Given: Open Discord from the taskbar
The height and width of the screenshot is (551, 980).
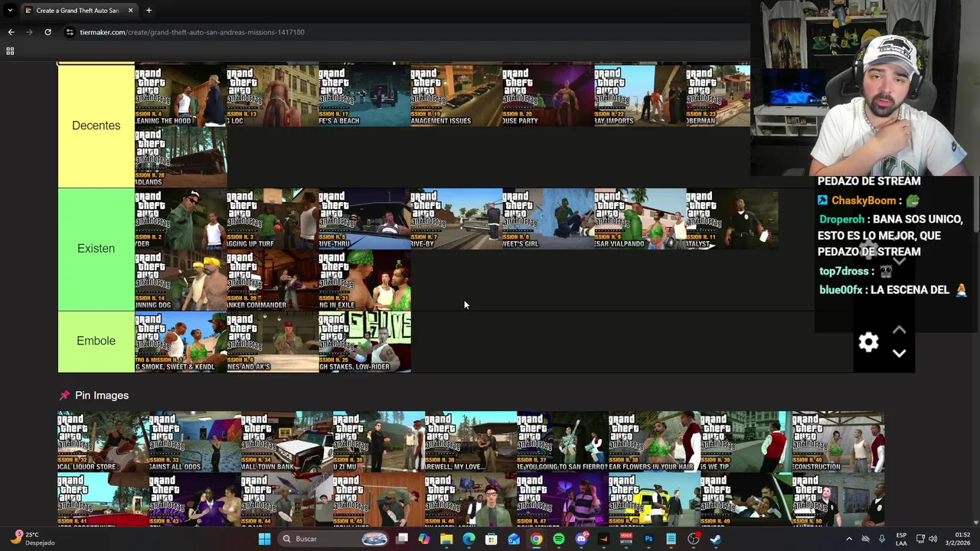Looking at the screenshot, I should pyautogui.click(x=581, y=539).
